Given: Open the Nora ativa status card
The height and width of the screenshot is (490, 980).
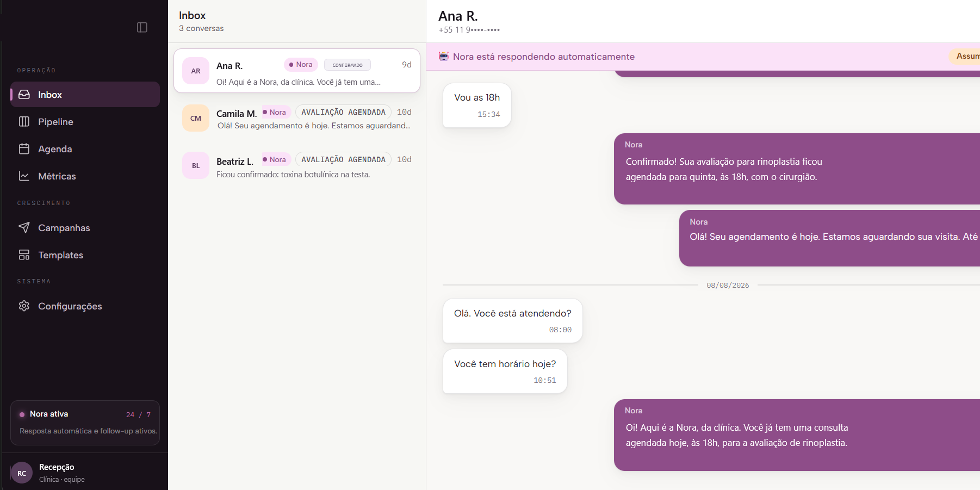Looking at the screenshot, I should [85, 423].
